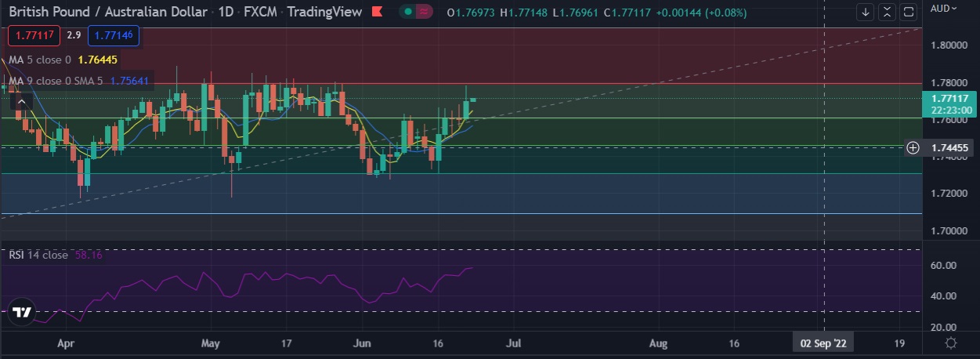The image size is (980, 359).
Task: Click the RSI value 58.16
Action: (x=89, y=255)
